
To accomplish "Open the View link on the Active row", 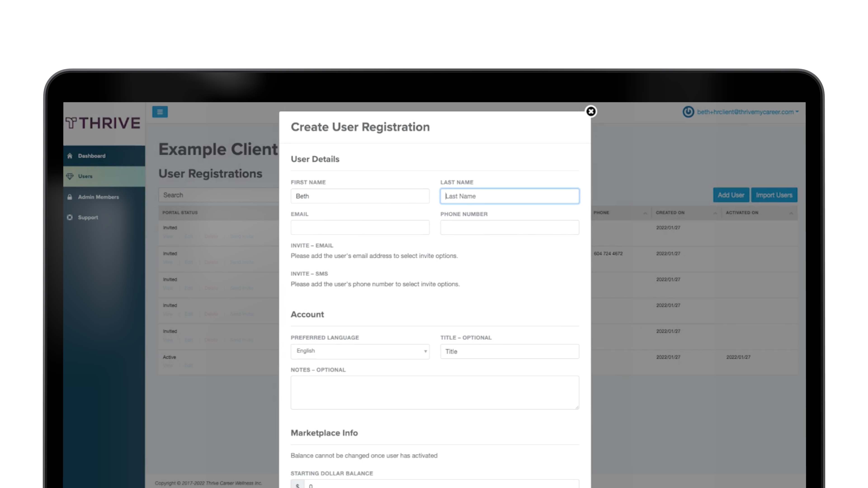I will [x=168, y=365].
